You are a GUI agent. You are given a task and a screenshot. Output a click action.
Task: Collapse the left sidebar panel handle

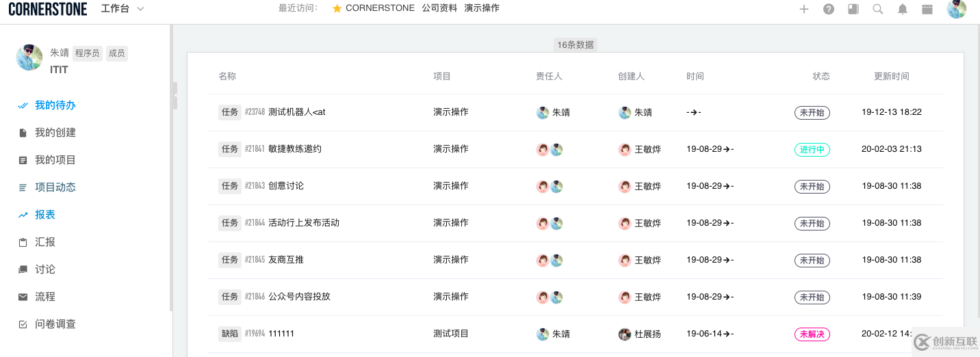pos(175,96)
